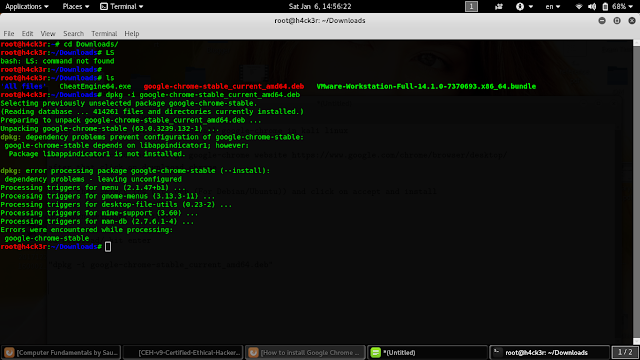Click the terminal vertical scrollbar
This screenshot has width=640, height=360.
pyautogui.click(x=636, y=192)
